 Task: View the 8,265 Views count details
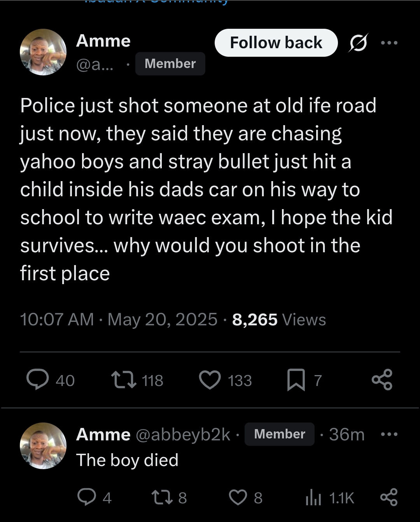click(x=279, y=319)
